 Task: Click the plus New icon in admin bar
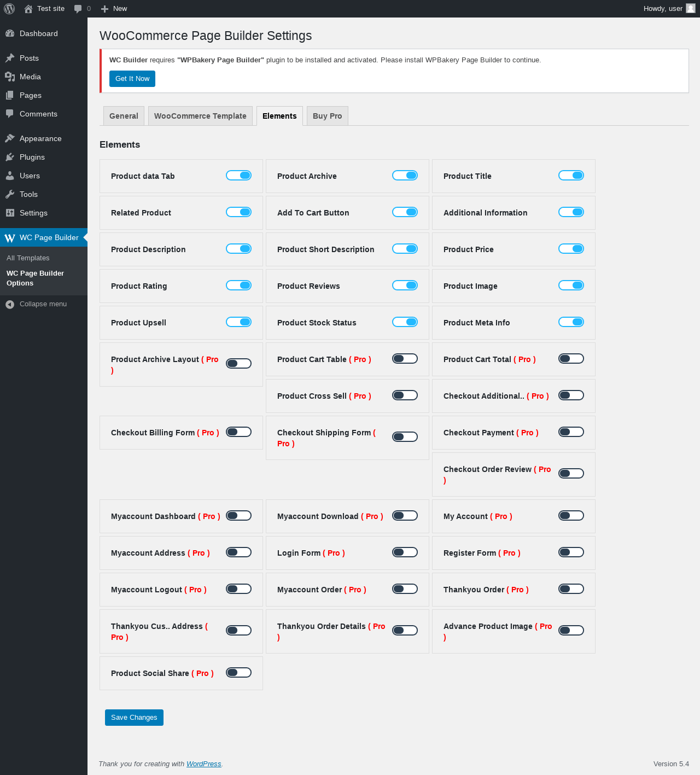[x=105, y=9]
